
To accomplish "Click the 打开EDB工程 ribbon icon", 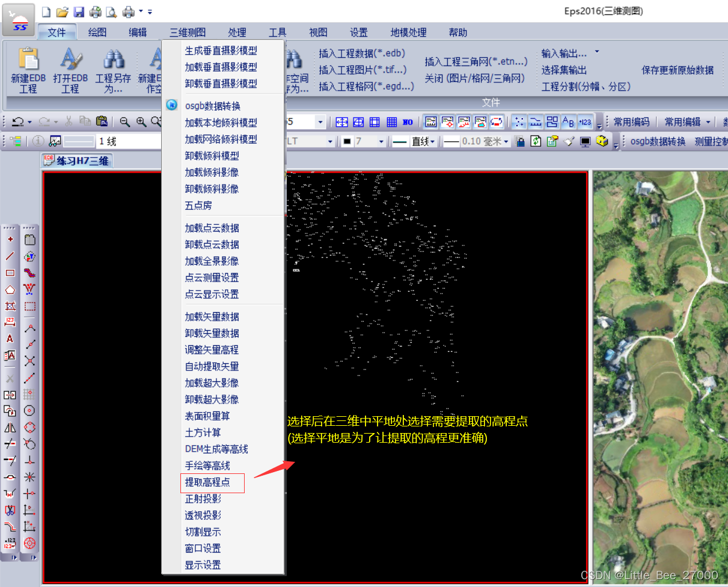I will tap(70, 71).
